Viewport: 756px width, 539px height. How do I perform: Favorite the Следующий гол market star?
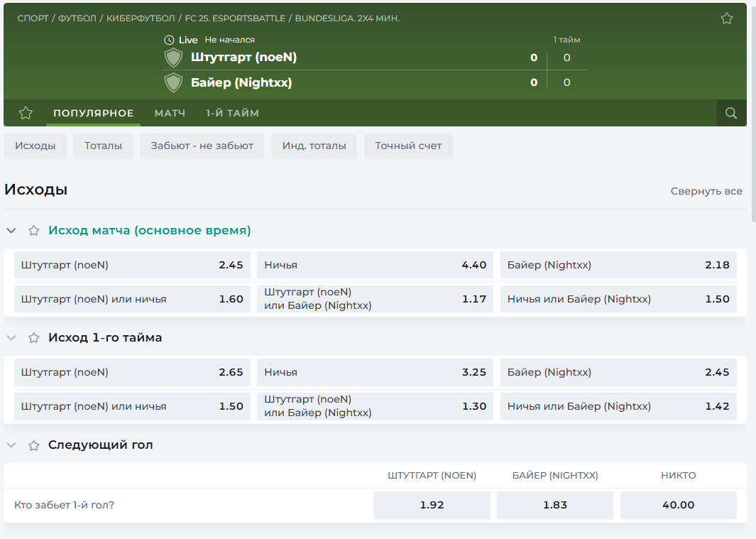click(33, 445)
